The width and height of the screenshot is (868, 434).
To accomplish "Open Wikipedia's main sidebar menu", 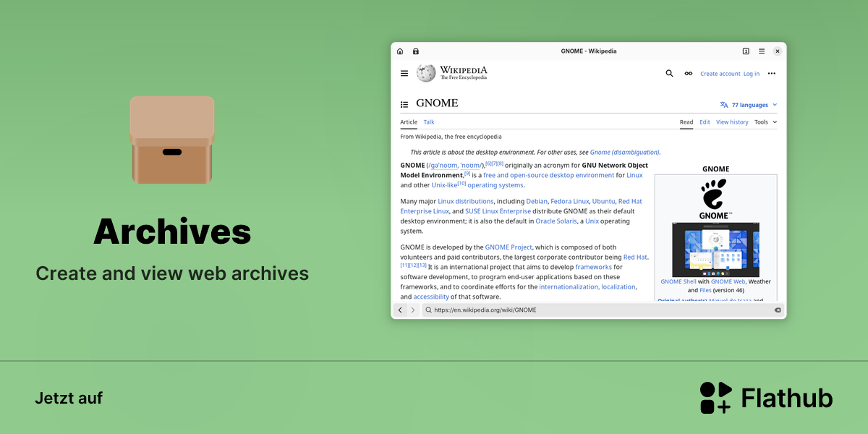I will click(x=404, y=73).
